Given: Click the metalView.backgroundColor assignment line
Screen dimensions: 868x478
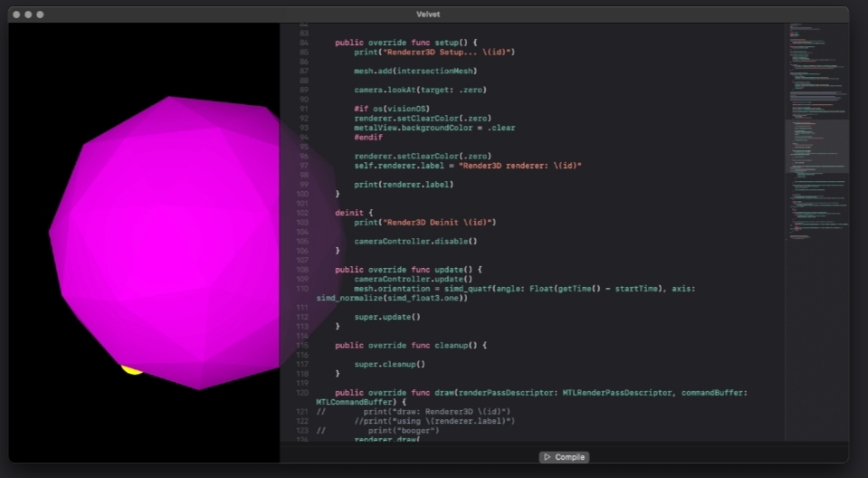Looking at the screenshot, I should pos(434,128).
